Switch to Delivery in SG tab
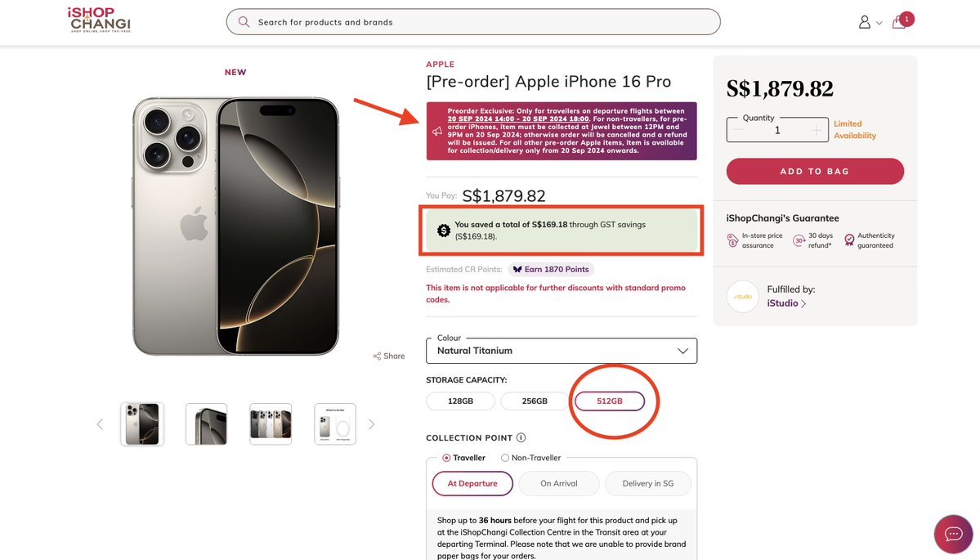Image resolution: width=980 pixels, height=560 pixels. [647, 484]
